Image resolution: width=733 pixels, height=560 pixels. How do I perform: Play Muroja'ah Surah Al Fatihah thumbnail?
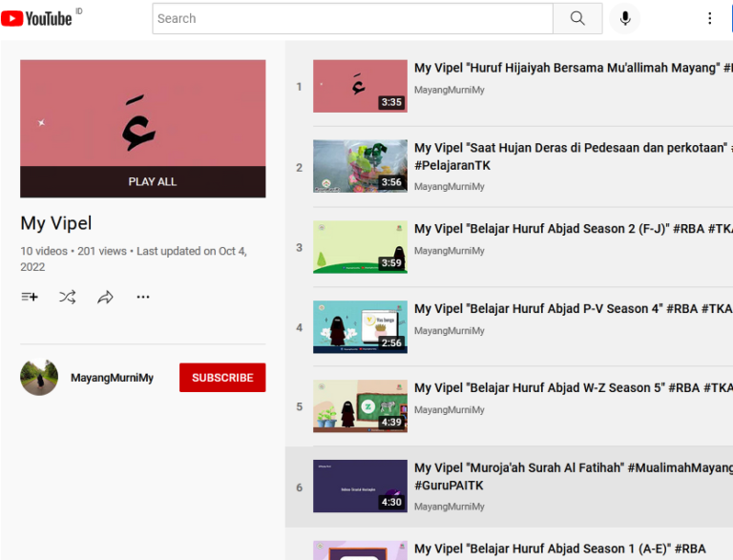click(x=360, y=486)
